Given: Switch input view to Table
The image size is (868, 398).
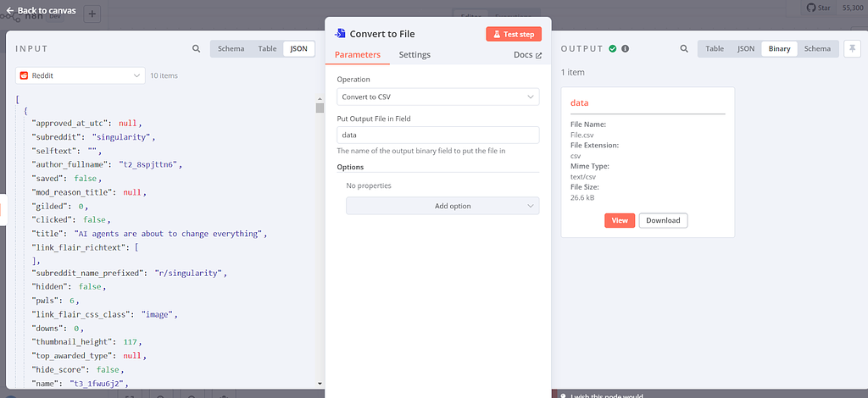Looking at the screenshot, I should point(267,49).
